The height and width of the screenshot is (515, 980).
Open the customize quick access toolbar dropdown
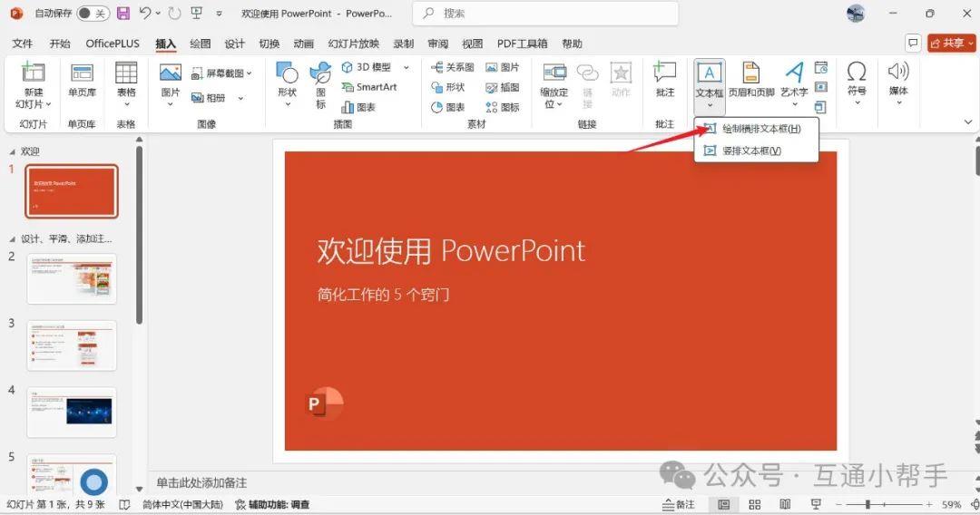pos(219,13)
